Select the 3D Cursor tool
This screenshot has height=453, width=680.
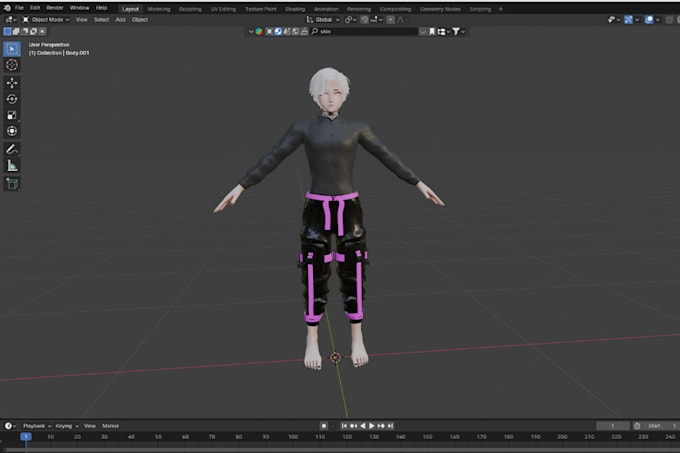tap(12, 65)
